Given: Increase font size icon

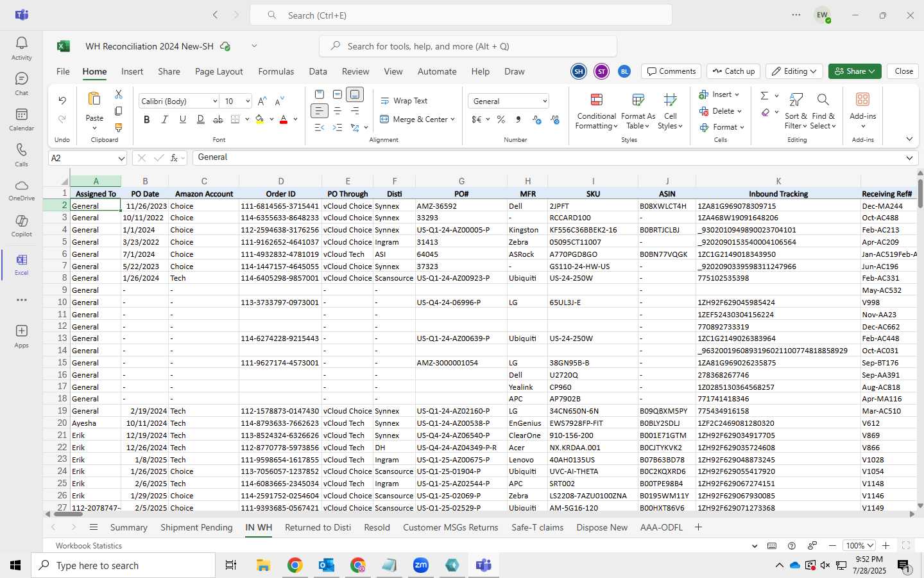Looking at the screenshot, I should pyautogui.click(x=262, y=101).
